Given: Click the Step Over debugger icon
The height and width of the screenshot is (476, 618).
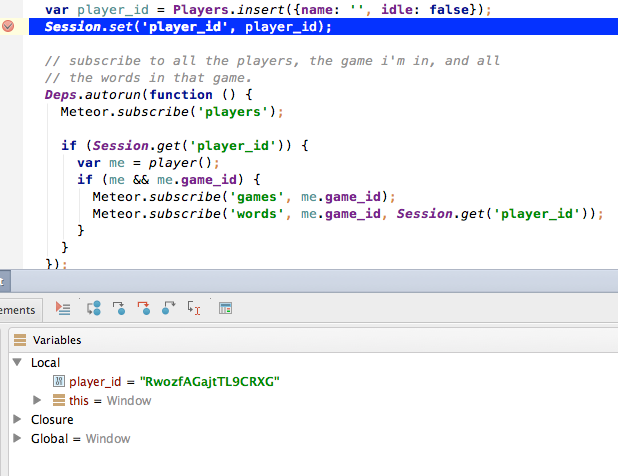Looking at the screenshot, I should tap(94, 308).
